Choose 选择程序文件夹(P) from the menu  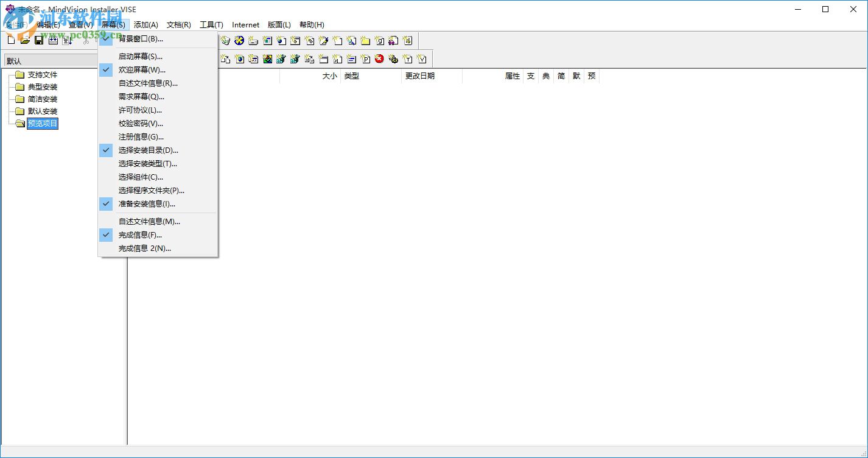[x=158, y=191]
